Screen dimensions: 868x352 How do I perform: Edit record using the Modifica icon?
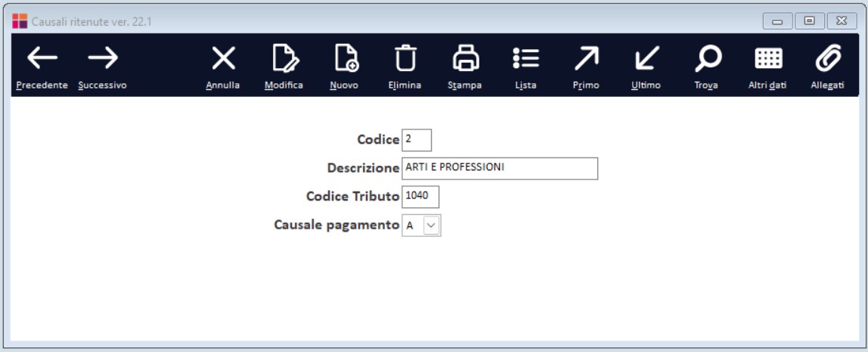point(285,58)
